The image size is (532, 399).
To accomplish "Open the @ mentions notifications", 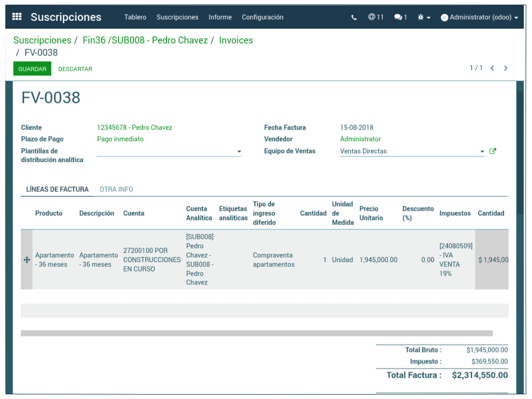I will coord(375,17).
